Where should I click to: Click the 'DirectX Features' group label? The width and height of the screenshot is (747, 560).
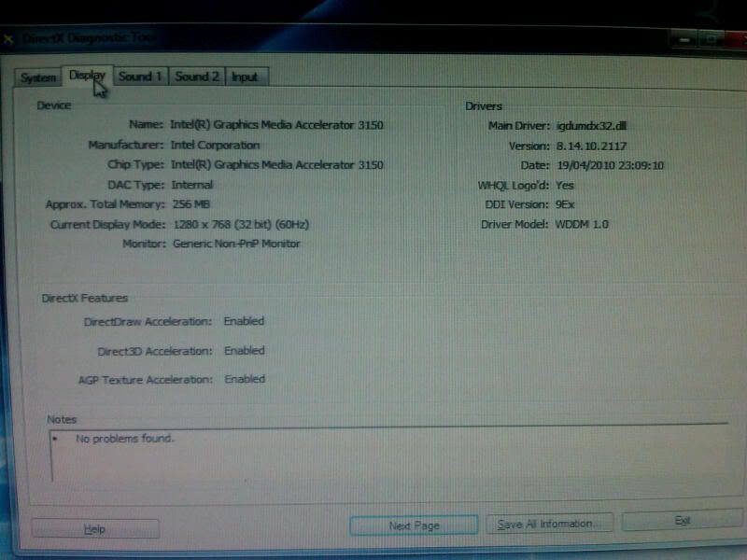click(85, 298)
